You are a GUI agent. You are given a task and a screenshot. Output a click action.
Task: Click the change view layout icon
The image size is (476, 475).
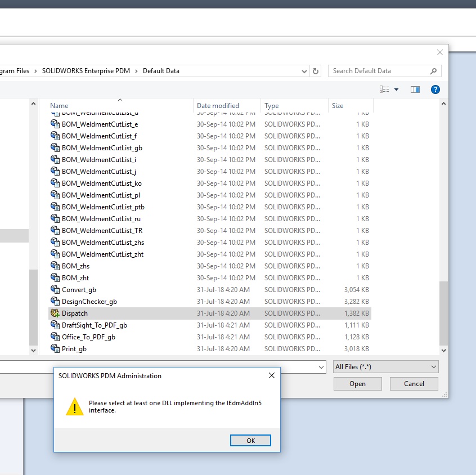[x=384, y=89]
